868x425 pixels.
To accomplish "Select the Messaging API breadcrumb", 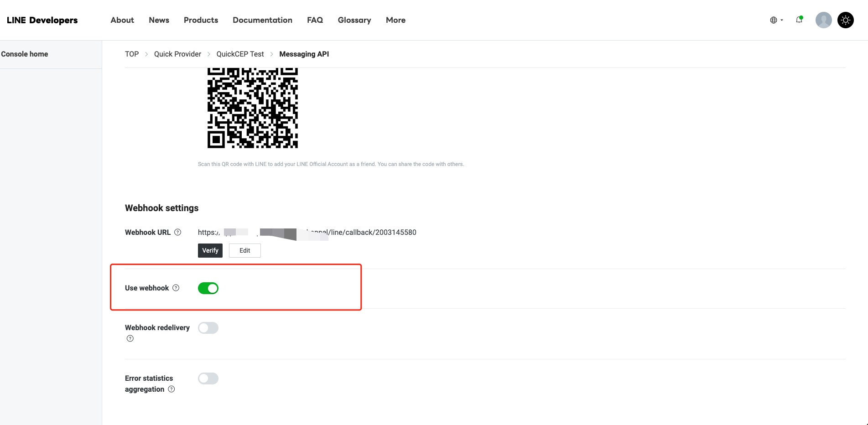I will pyautogui.click(x=304, y=54).
